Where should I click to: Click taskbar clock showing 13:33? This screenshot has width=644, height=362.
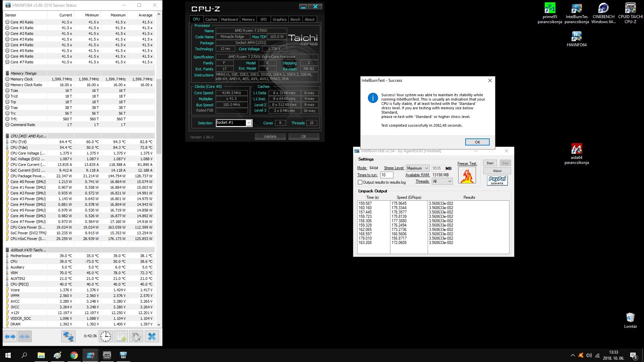[x=613, y=355]
